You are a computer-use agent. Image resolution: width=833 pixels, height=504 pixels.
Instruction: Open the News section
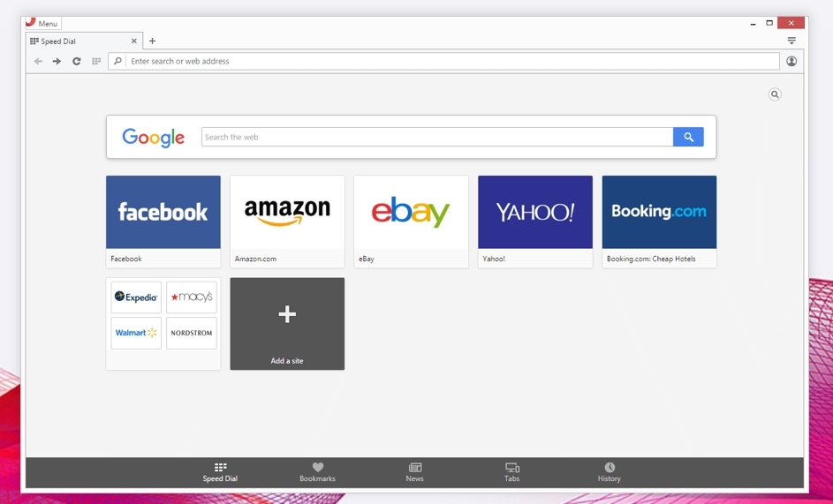pos(414,472)
